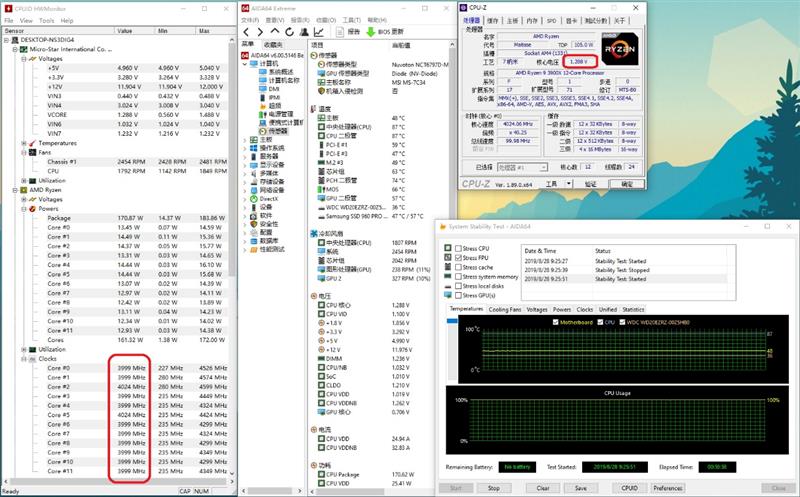Select the DirectX item in AIDA64 tree
The width and height of the screenshot is (800, 497).
coord(271,199)
